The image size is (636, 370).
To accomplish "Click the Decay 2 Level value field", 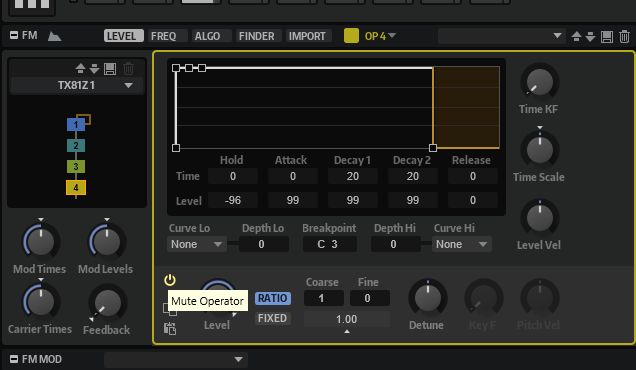I will (413, 200).
